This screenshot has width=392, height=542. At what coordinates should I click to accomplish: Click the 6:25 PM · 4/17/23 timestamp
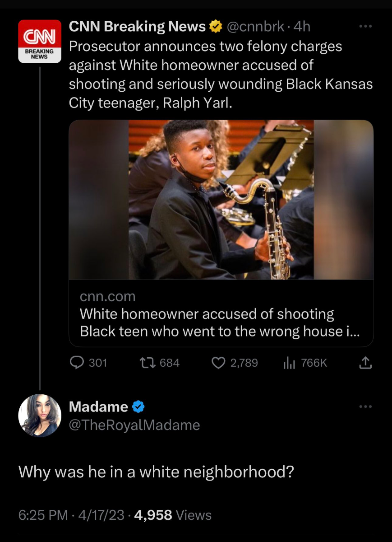[x=71, y=515]
